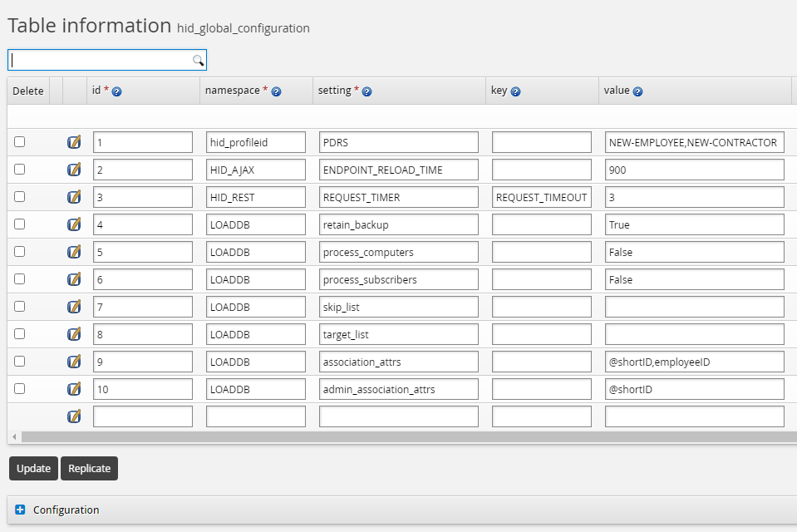Viewport: 797px width, 532px height.
Task: Select delete checkbox for admin_association_attrs row
Action: 20,388
